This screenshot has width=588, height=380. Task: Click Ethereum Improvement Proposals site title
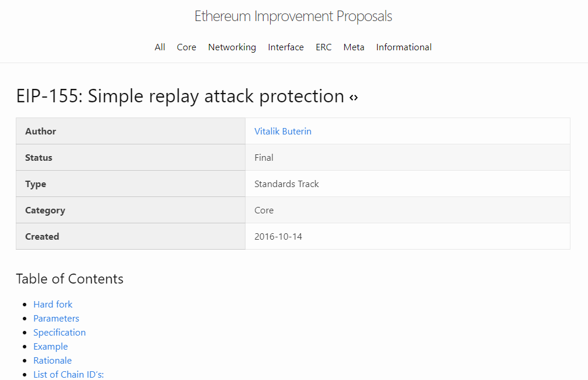(x=293, y=16)
